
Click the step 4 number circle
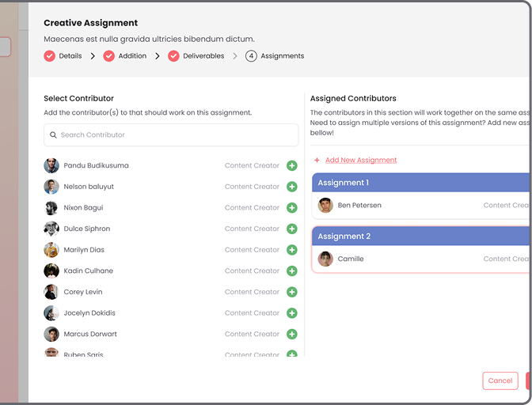[251, 56]
